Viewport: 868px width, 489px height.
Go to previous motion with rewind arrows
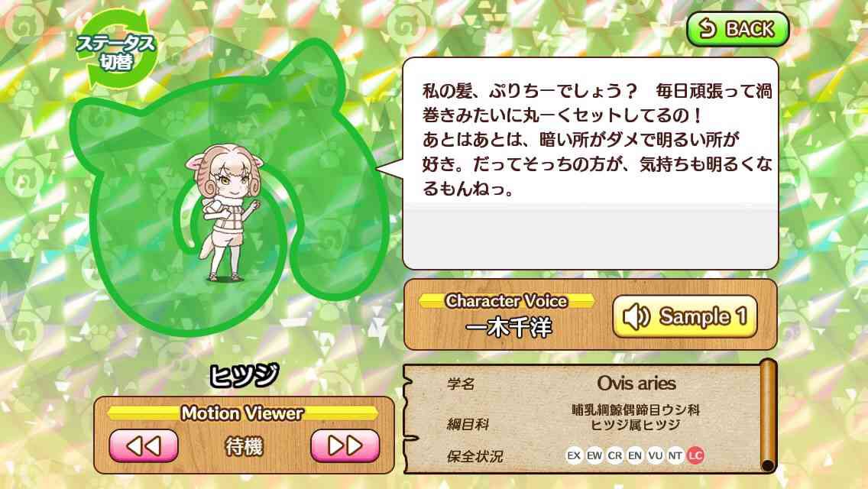point(144,445)
